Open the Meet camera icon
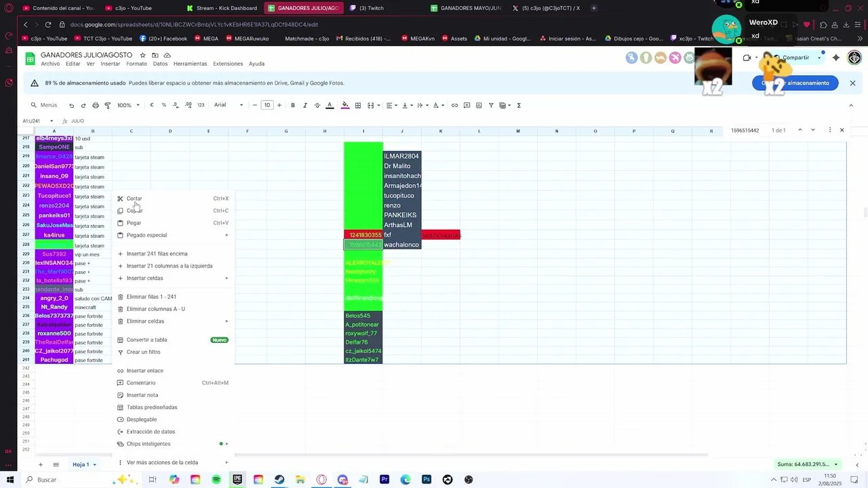The width and height of the screenshot is (868, 488). pos(747,58)
